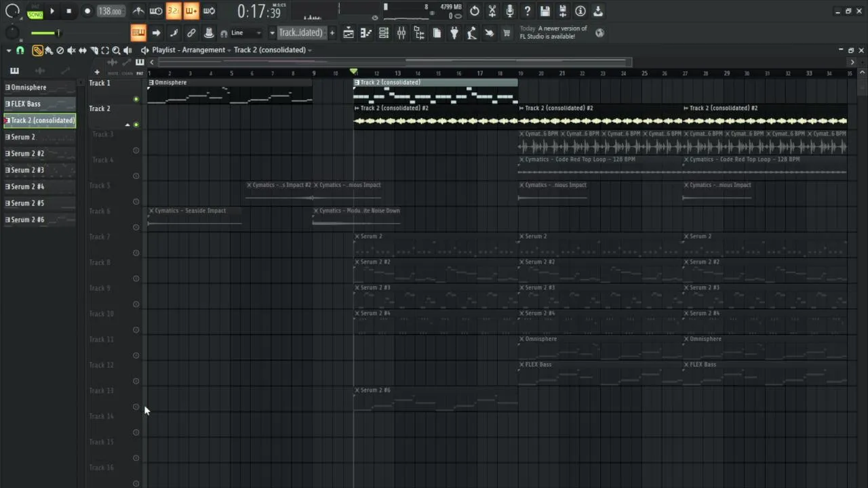
Task: Select the mute tool in playlist
Action: pyautogui.click(x=71, y=50)
